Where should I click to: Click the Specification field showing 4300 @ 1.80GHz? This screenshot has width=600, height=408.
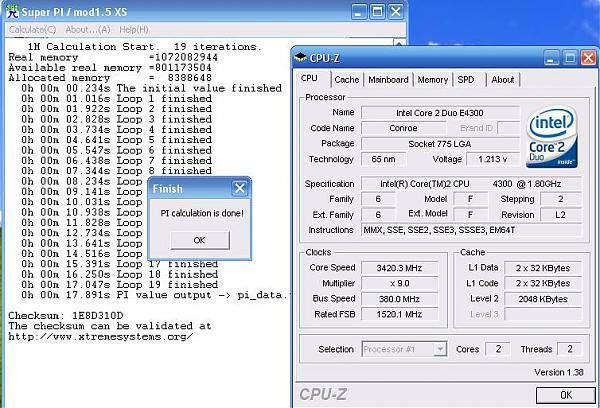pyautogui.click(x=471, y=184)
